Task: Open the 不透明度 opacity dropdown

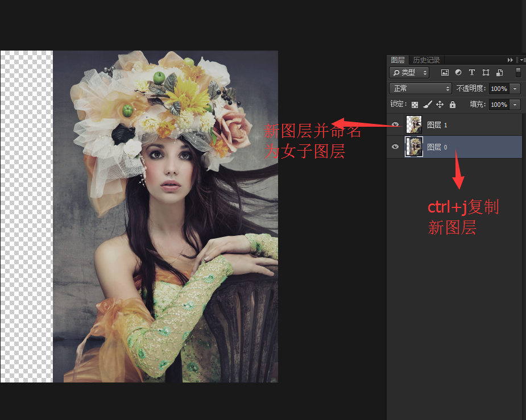Action: [x=514, y=89]
